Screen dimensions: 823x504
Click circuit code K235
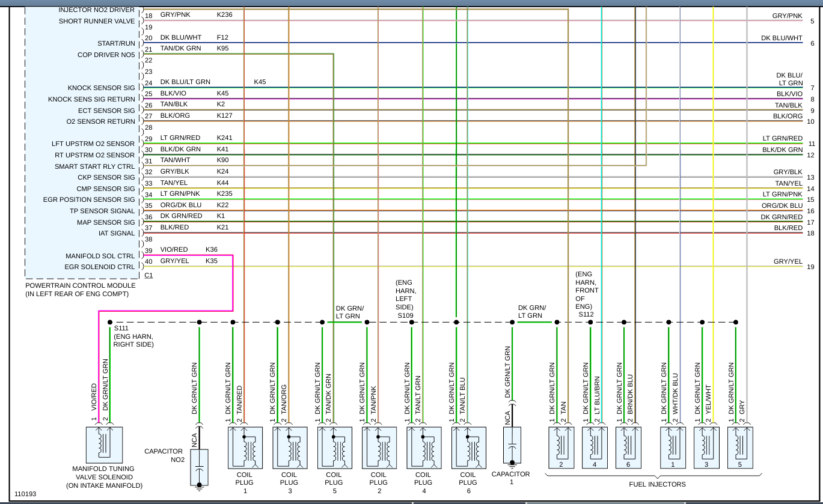pyautogui.click(x=225, y=193)
